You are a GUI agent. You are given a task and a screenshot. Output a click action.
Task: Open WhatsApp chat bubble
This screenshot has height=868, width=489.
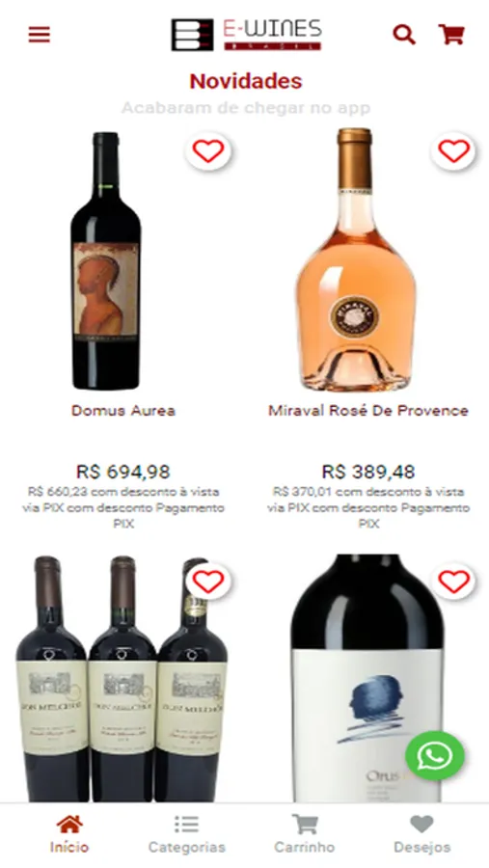(435, 755)
